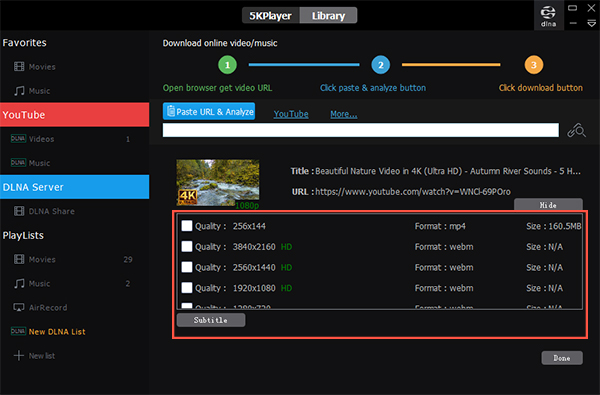Open the More... link
600x395 pixels.
344,114
